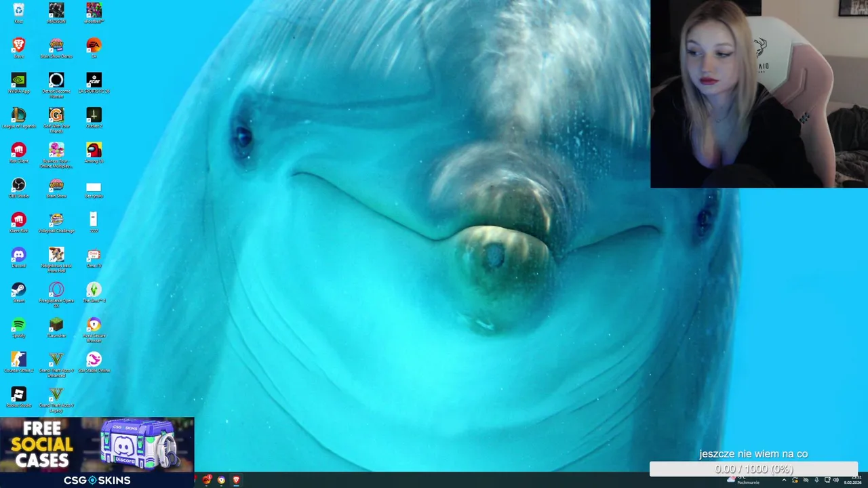
Task: Open the taskbar clock and date
Action: [x=853, y=480]
